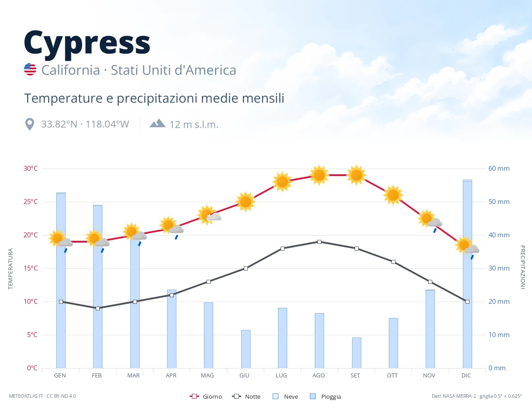Click the 30 mm axis label
The image size is (532, 408).
499,268
